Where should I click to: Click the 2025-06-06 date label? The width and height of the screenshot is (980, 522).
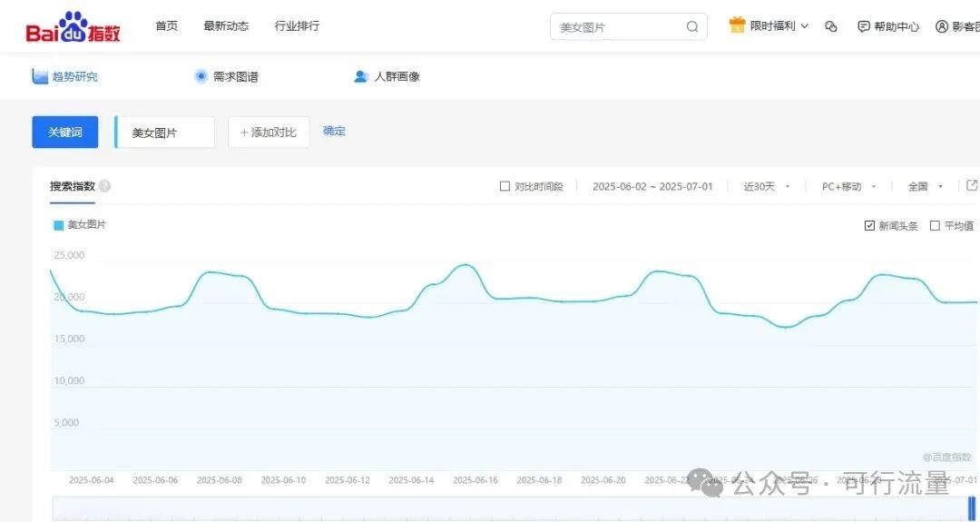click(x=156, y=480)
